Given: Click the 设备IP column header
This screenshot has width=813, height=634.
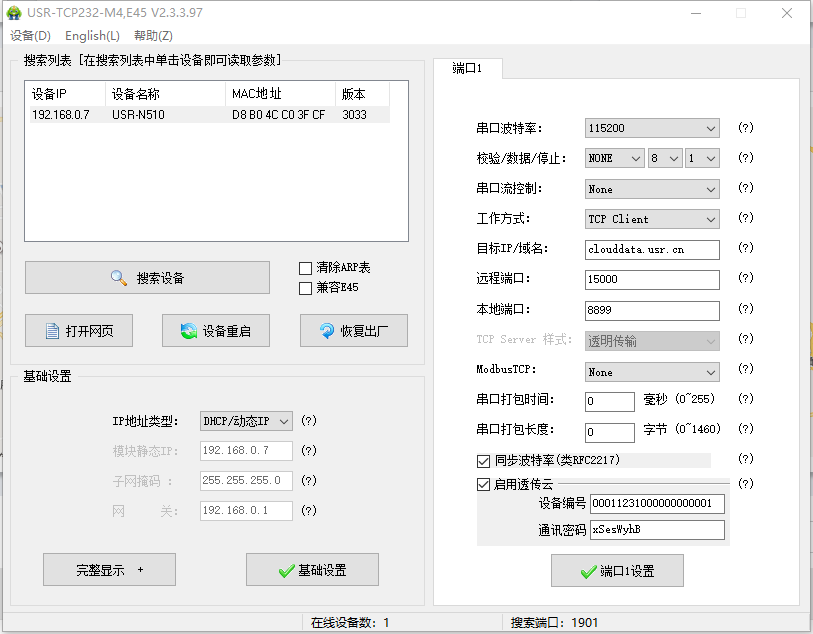Looking at the screenshot, I should pos(66,94).
